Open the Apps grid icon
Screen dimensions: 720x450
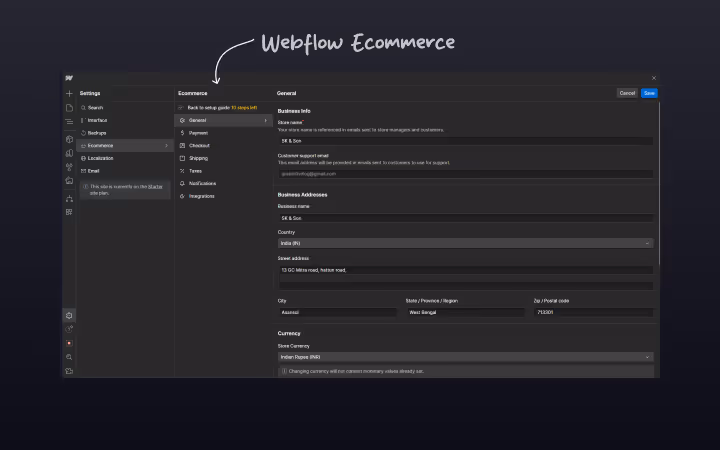tap(69, 212)
